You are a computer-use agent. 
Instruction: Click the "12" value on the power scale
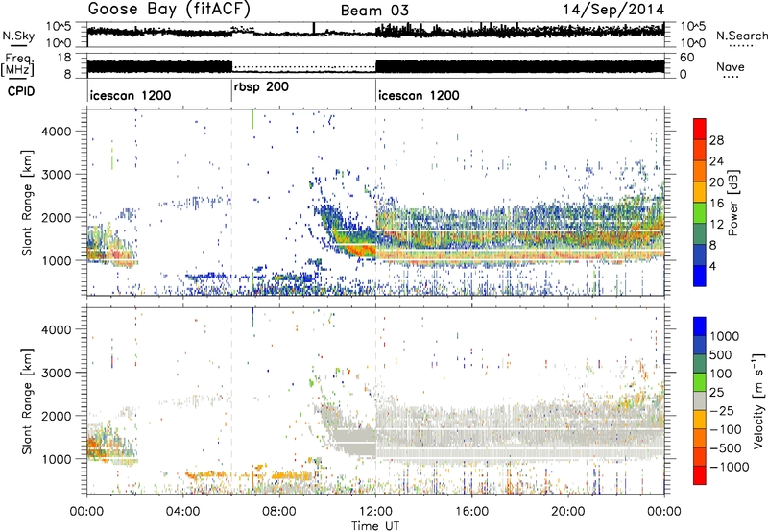pyautogui.click(x=716, y=225)
